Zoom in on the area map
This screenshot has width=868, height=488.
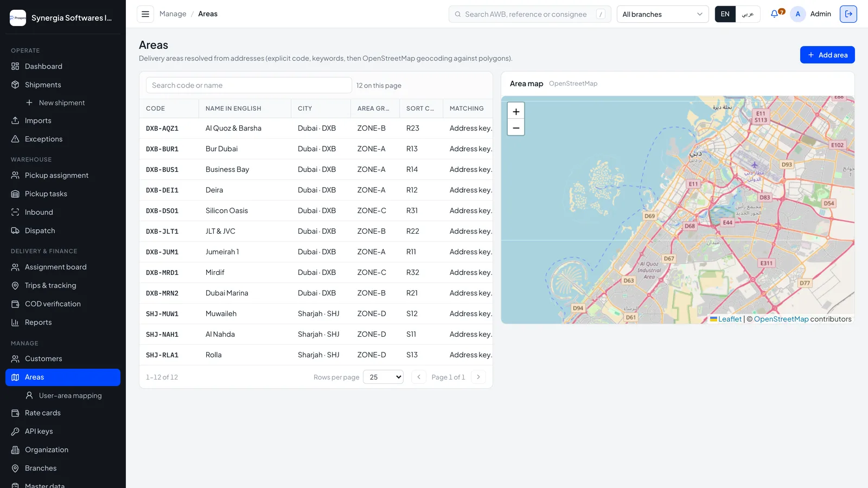pyautogui.click(x=516, y=111)
